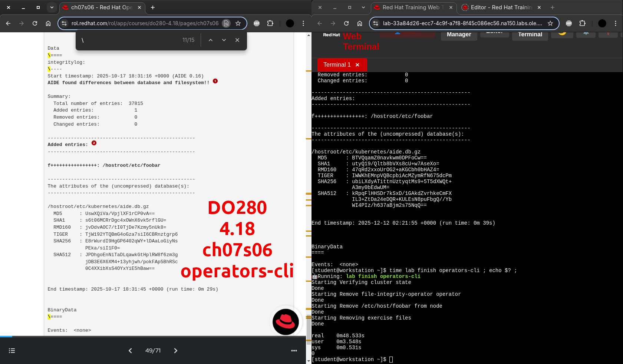Select the ch07s06 - Red Hat tab
The height and width of the screenshot is (364, 623).
coord(102,7)
